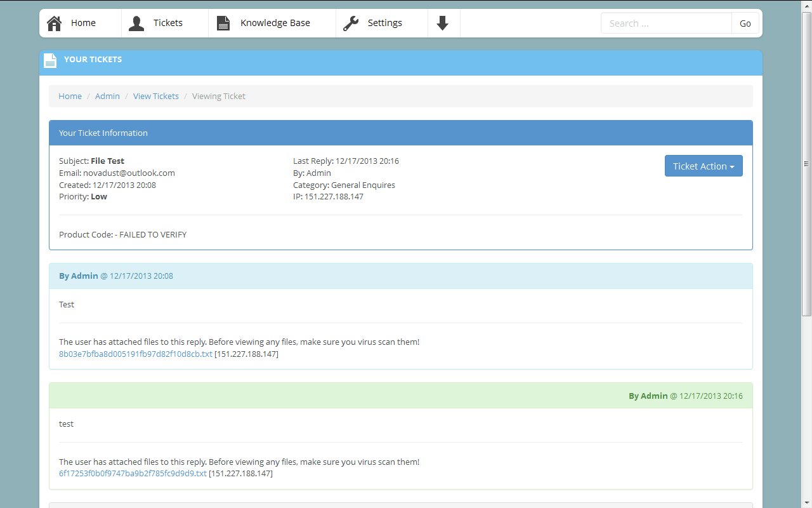Open the Knowledge Base menu item
Screen dimensions: 812x508
pyautogui.click(x=275, y=23)
